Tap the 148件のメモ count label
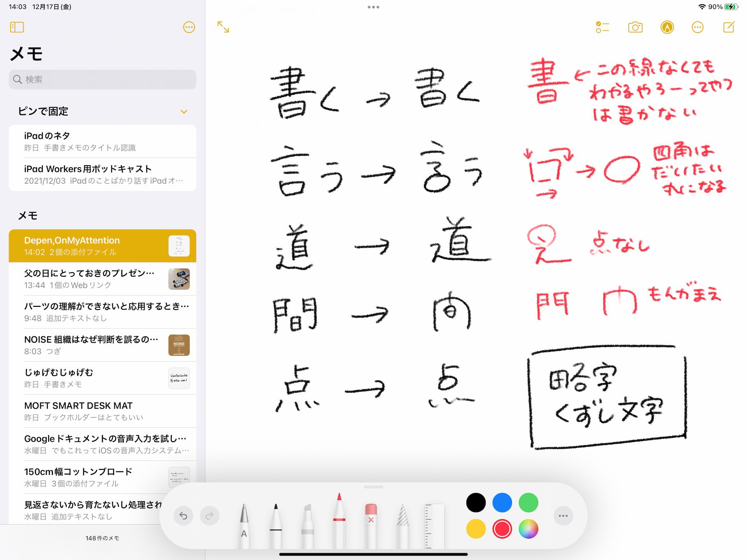This screenshot has height=560, width=747. click(x=102, y=538)
